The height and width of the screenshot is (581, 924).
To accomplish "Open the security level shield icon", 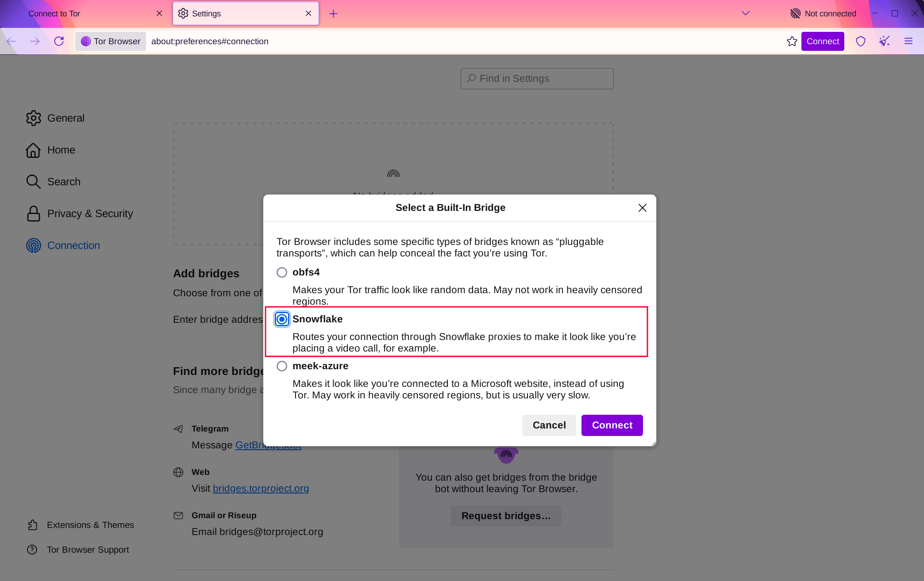I will coord(861,41).
